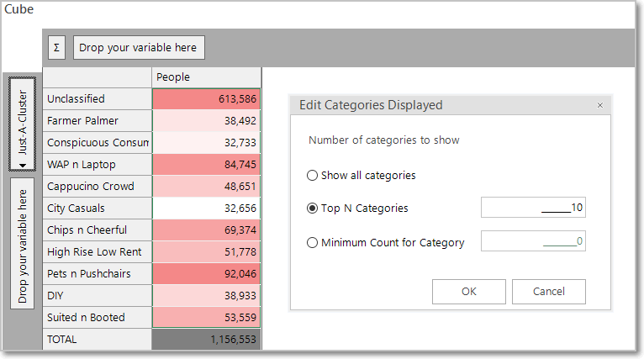Choose Minimum Count for Category option
This screenshot has width=644, height=359.
pos(312,243)
